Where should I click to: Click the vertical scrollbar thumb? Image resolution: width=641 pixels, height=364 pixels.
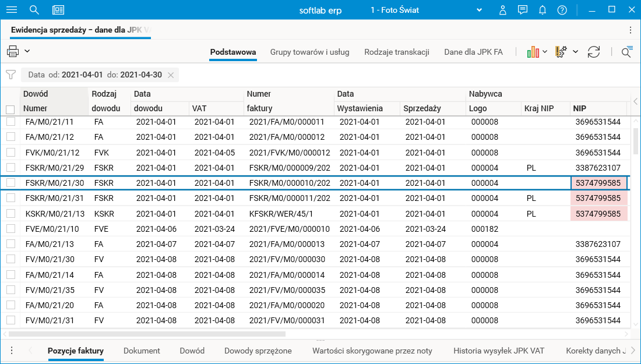635,140
